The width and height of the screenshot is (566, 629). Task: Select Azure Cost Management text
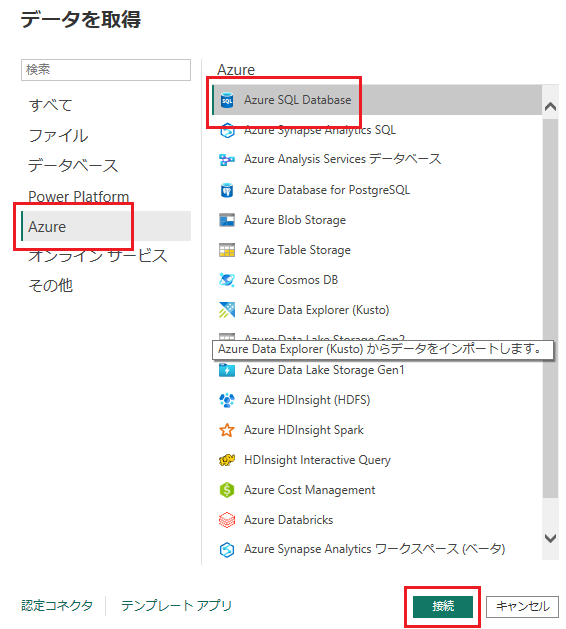click(x=310, y=490)
